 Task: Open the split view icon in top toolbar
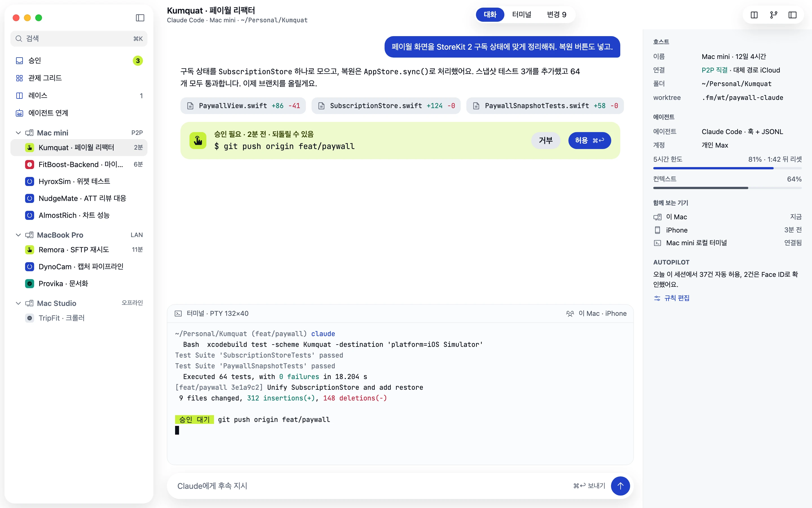click(x=754, y=15)
